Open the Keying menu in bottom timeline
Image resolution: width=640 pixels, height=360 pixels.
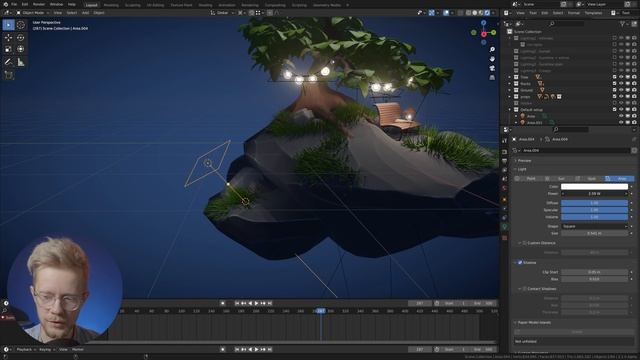pos(47,349)
